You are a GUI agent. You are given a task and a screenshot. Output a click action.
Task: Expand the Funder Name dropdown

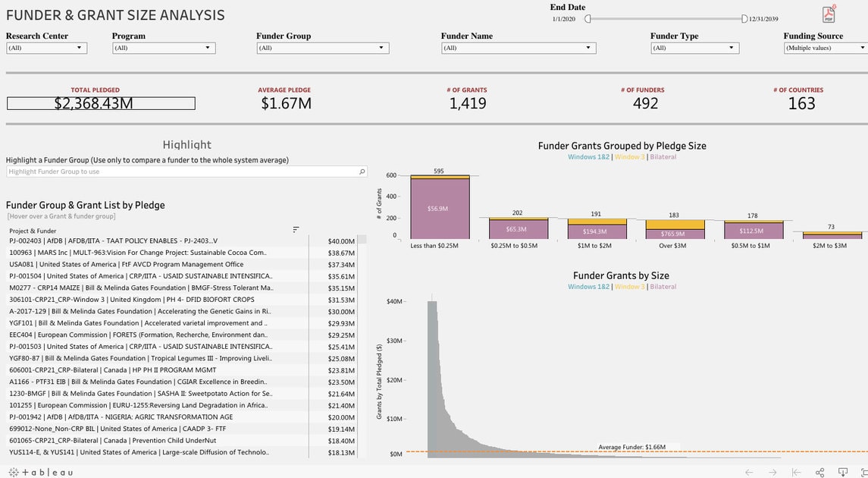[518, 48]
